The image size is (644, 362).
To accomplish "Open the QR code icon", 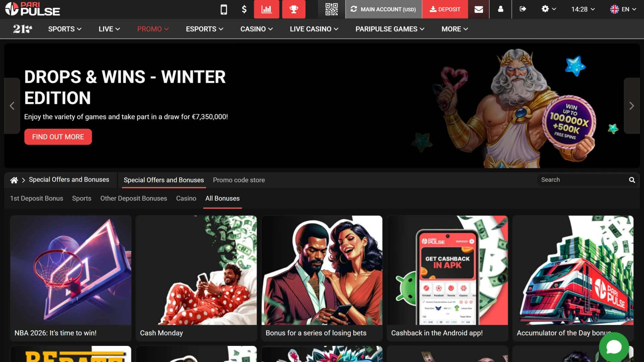I will [331, 9].
